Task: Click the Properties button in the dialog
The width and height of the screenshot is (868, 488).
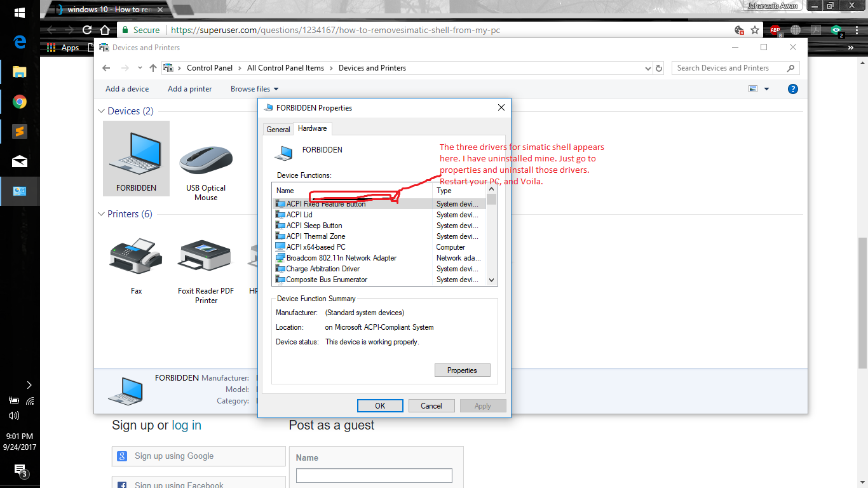Action: (x=462, y=370)
